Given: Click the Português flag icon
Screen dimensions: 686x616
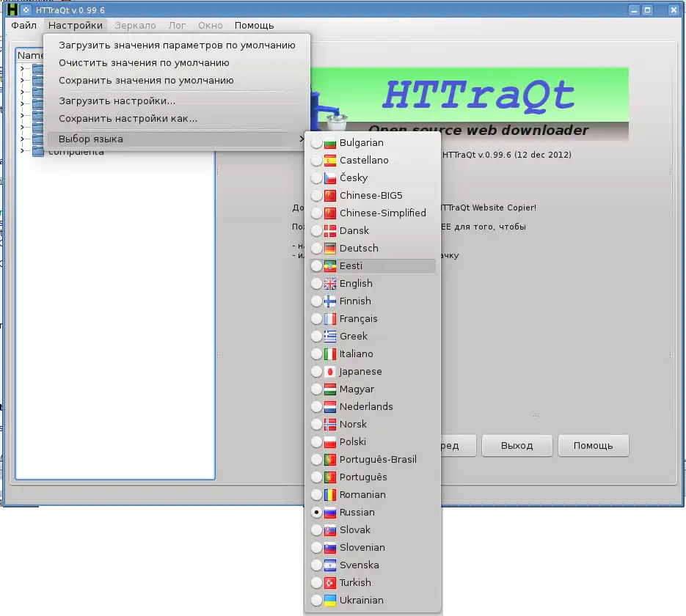Looking at the screenshot, I should pos(330,477).
